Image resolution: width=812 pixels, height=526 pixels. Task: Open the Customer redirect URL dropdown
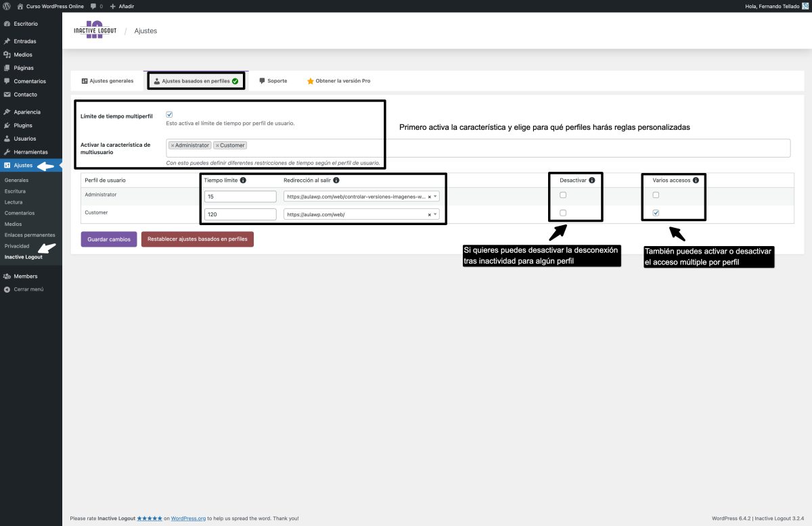click(x=435, y=214)
